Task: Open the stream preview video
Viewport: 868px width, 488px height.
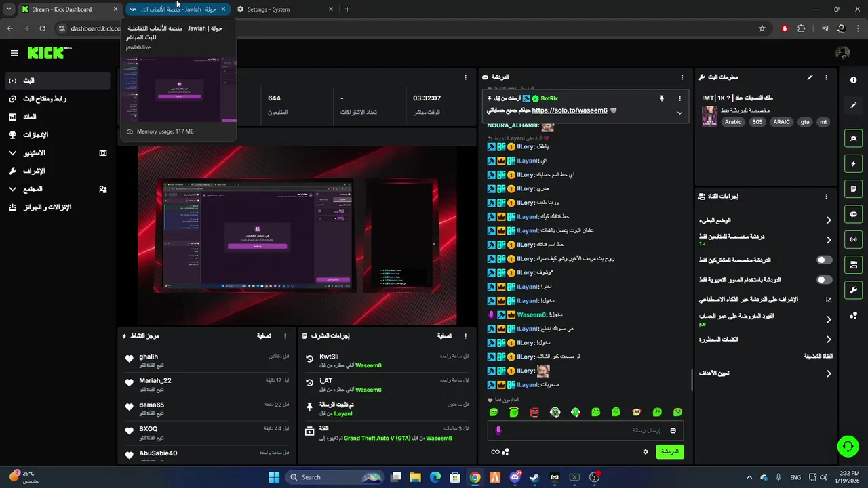Action: point(297,235)
